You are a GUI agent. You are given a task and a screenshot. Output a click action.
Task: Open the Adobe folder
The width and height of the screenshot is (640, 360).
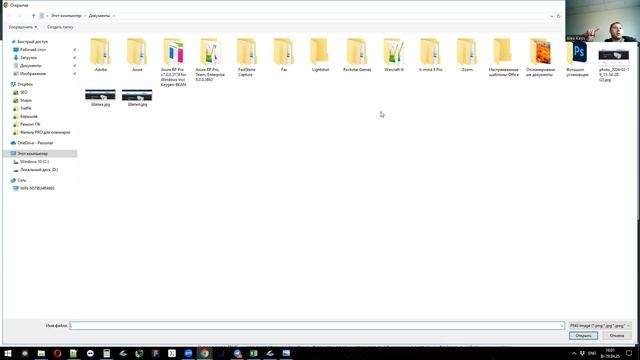pos(100,55)
